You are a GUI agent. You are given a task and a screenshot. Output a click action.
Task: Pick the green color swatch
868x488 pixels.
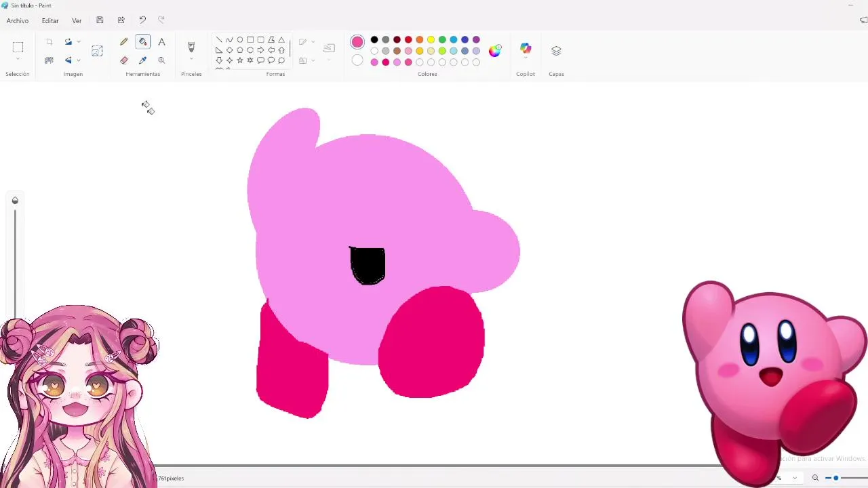(442, 40)
